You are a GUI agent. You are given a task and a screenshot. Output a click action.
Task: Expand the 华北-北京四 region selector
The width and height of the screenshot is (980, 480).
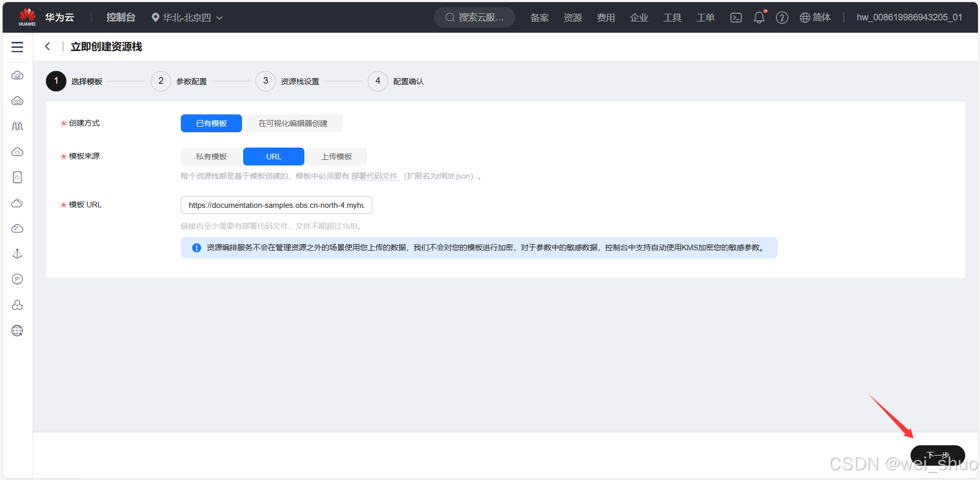[x=187, y=17]
